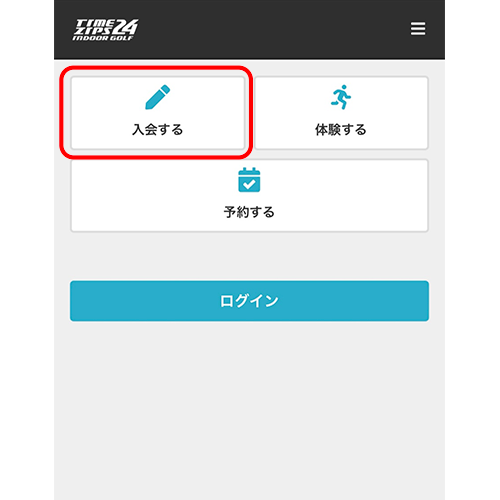This screenshot has height=500, width=500.
Task: Select the 入会する label text
Action: (158, 129)
